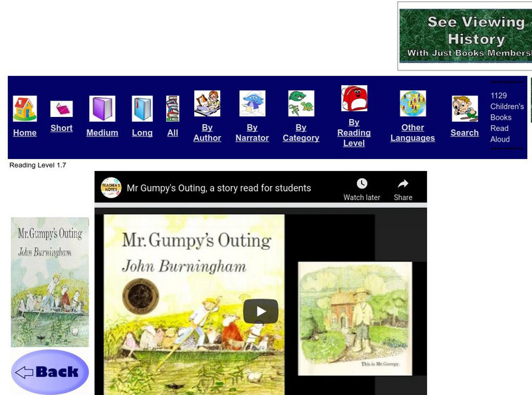Click the See Viewing History banner
The width and height of the screenshot is (532, 395).
[465, 36]
